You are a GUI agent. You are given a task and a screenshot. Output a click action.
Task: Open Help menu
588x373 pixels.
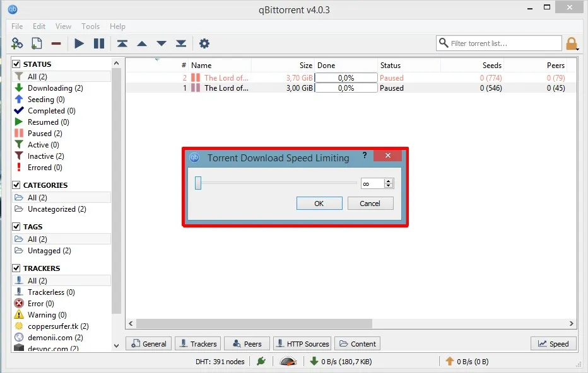[117, 26]
